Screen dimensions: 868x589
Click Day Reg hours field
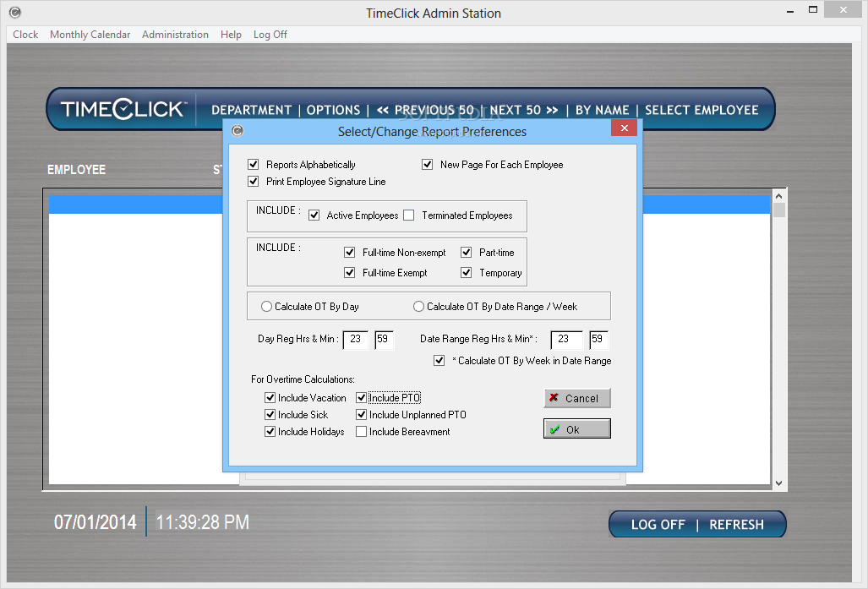[x=355, y=340]
